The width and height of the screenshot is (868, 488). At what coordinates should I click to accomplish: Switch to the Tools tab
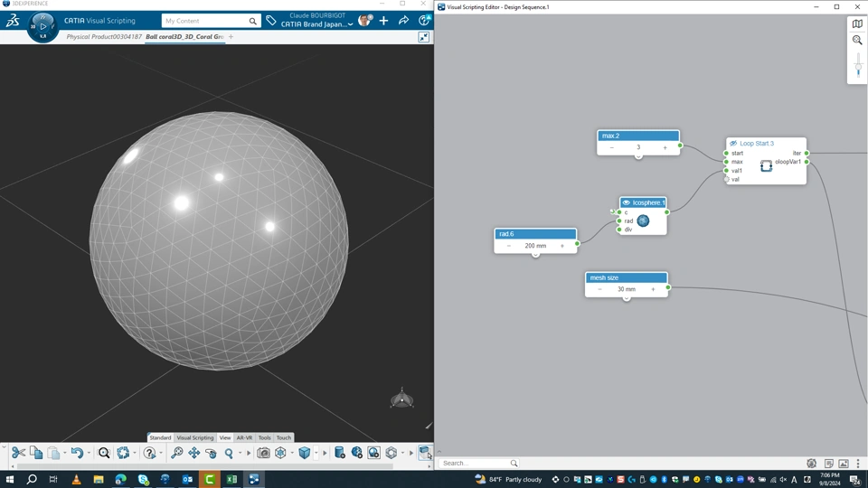(x=265, y=437)
